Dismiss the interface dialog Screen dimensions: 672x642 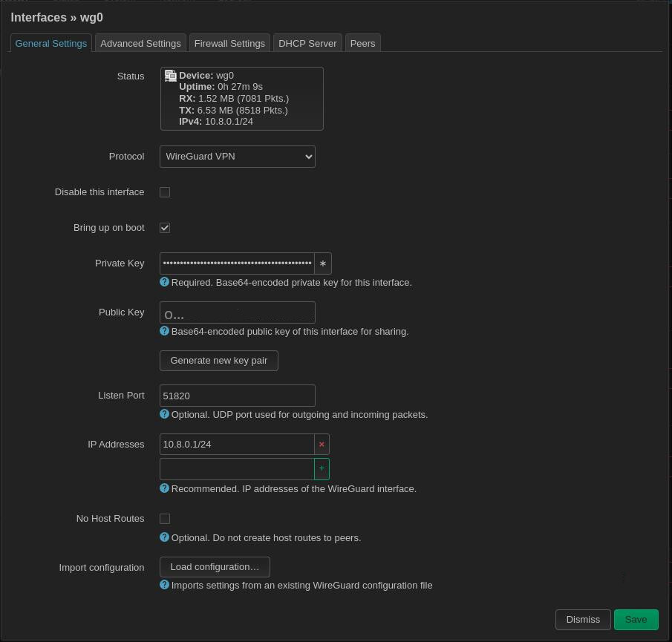pos(583,620)
